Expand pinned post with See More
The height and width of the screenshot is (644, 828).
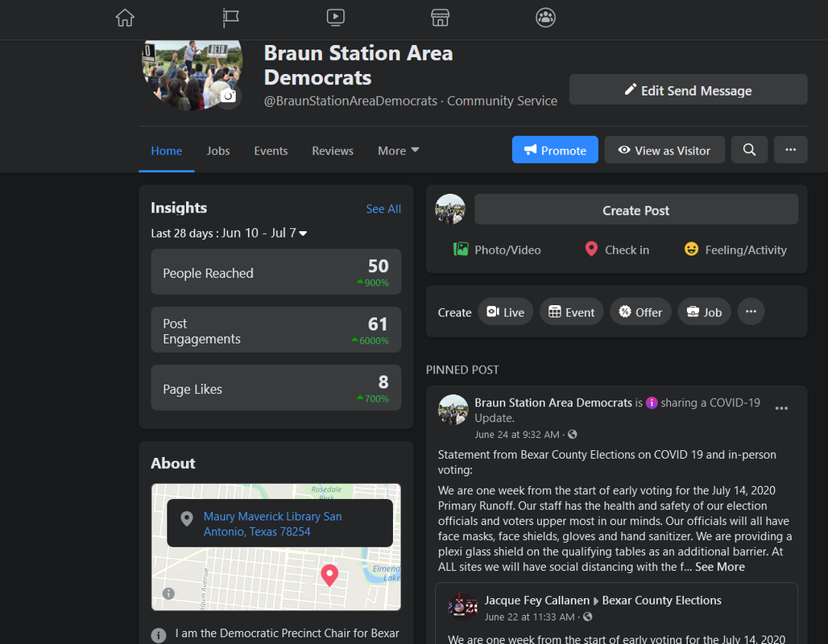tap(720, 567)
